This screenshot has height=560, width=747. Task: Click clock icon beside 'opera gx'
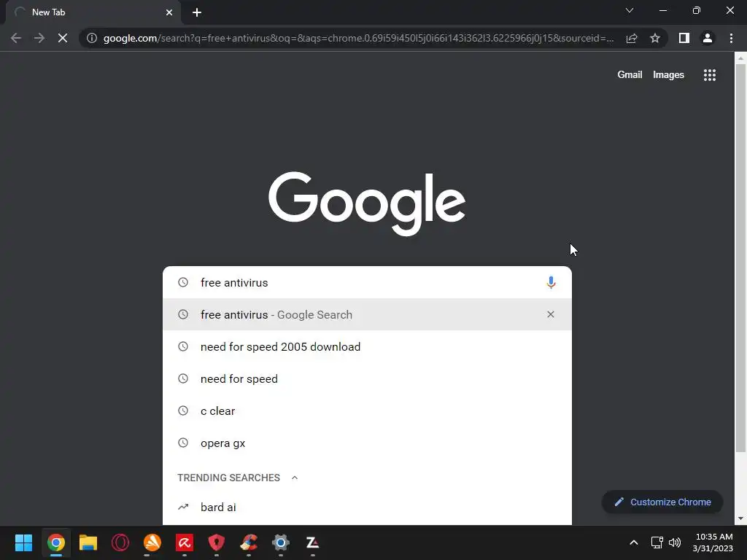click(x=183, y=443)
